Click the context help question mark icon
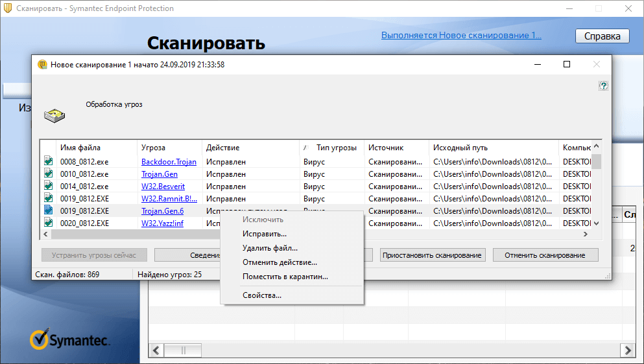This screenshot has width=644, height=364. 603,85
